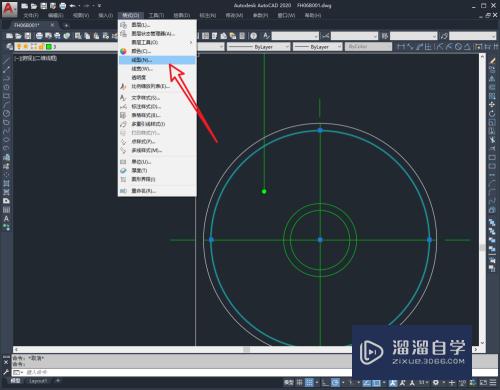Click the add layout plus button
The image size is (500, 390).
pos(58,380)
